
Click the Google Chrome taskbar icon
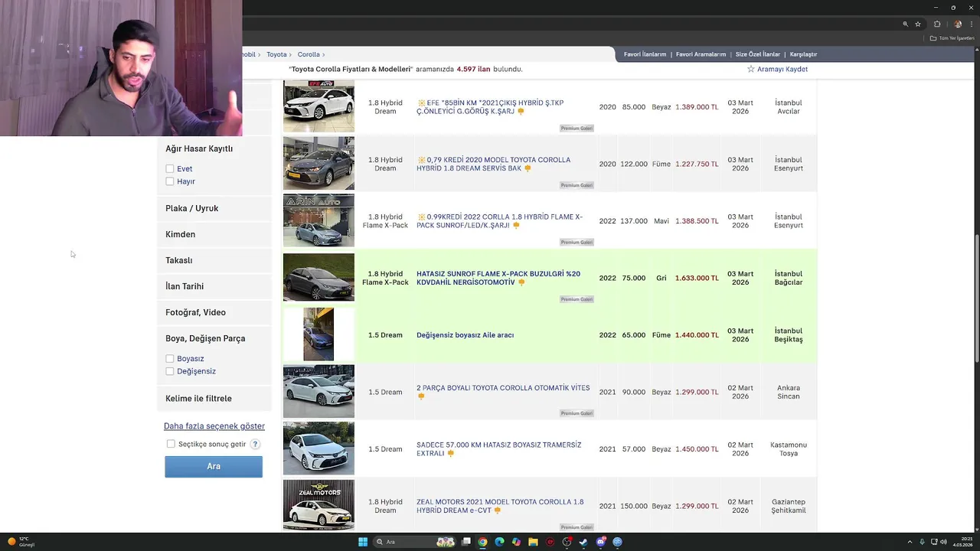(x=482, y=542)
